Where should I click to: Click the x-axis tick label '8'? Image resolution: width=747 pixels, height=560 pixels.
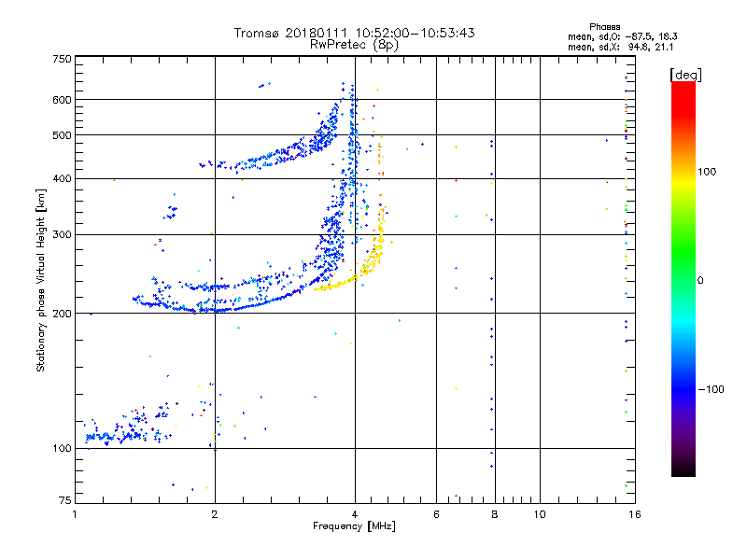pos(495,514)
